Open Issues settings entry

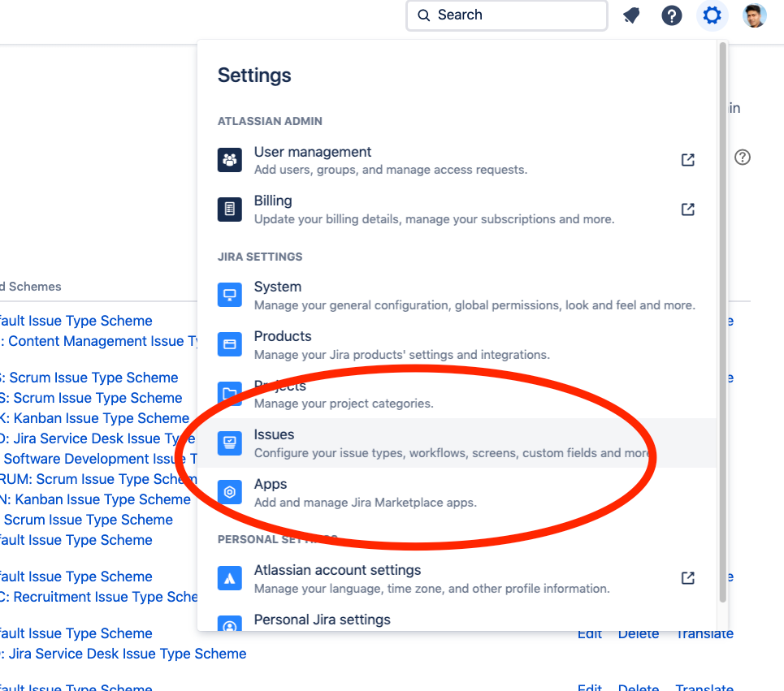click(457, 443)
